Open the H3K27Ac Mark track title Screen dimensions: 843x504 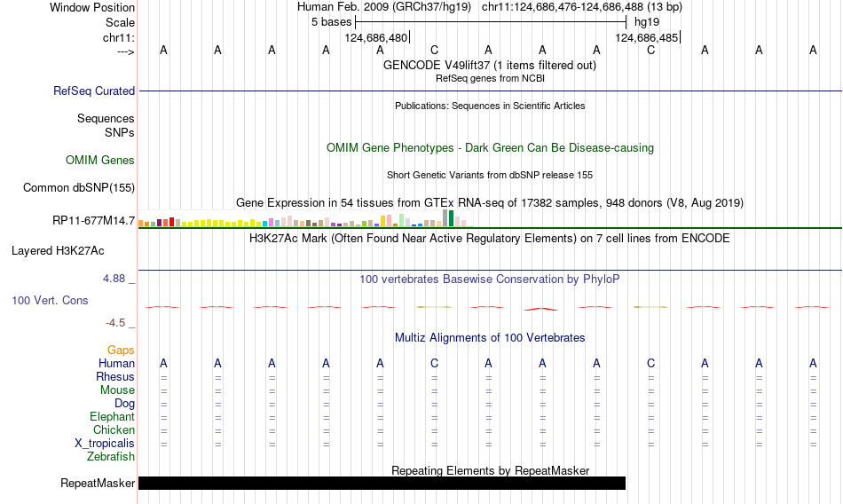click(x=489, y=239)
